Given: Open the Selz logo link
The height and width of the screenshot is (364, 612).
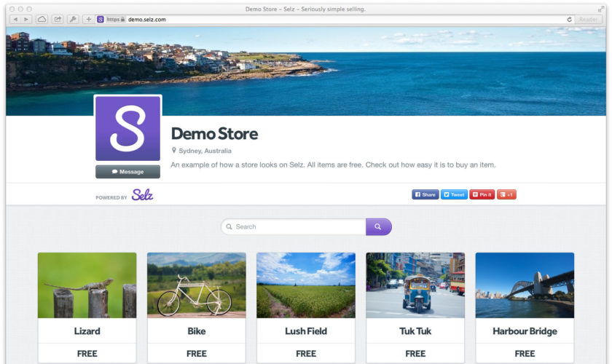Looking at the screenshot, I should point(143,194).
